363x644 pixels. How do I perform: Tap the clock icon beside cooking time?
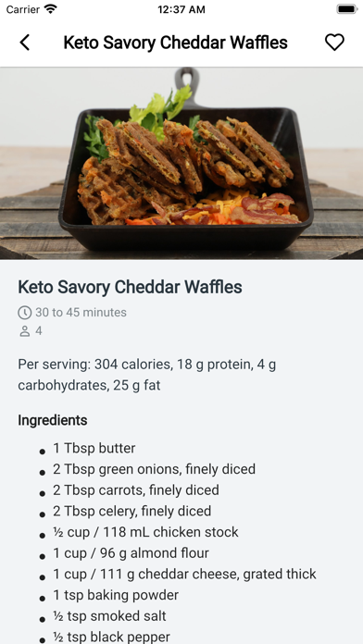[25, 313]
